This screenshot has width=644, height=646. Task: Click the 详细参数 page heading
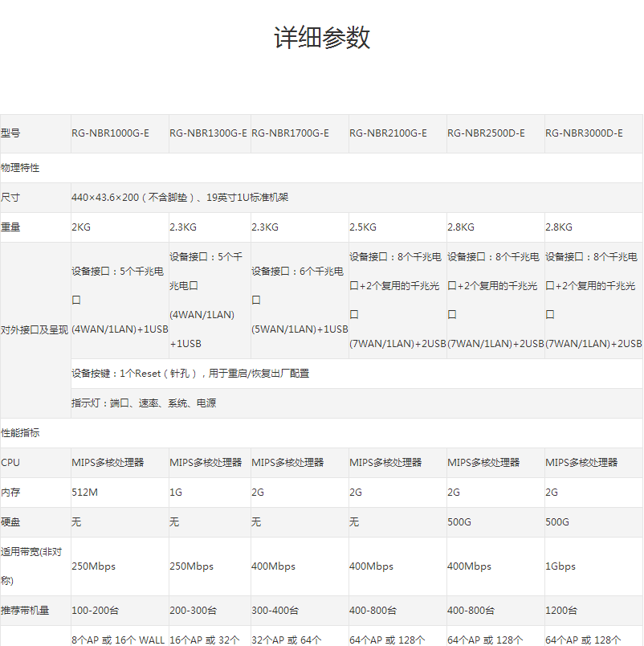(322, 38)
